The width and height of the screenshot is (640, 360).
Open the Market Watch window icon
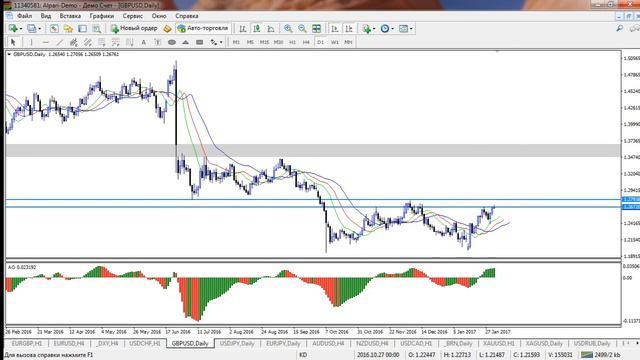point(54,29)
